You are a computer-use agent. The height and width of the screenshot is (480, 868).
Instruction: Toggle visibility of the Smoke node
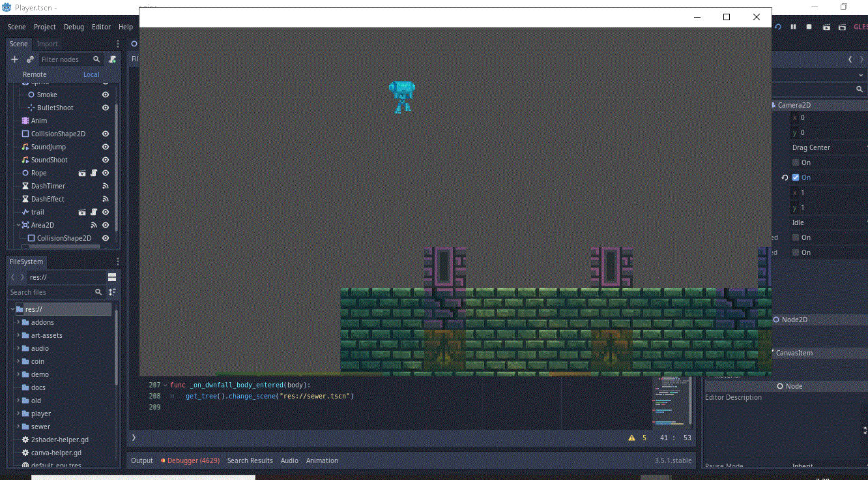[106, 95]
